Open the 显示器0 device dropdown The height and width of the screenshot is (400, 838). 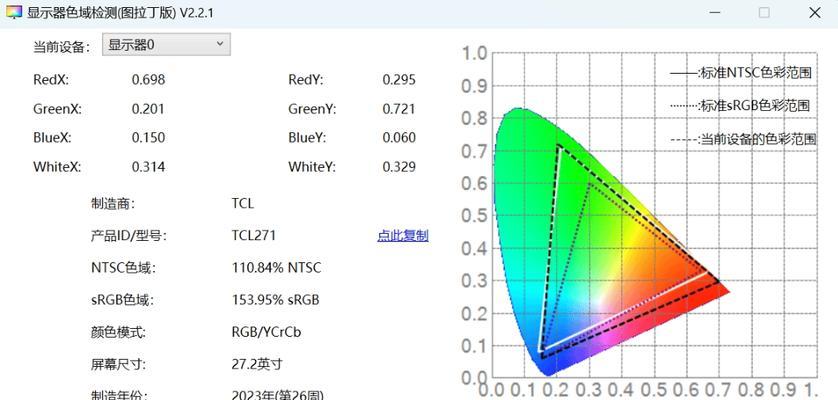(166, 45)
